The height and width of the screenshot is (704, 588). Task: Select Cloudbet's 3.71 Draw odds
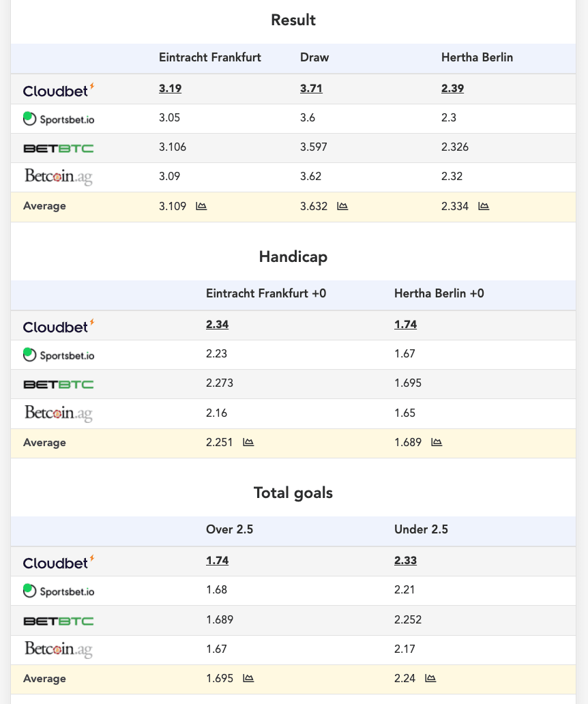[312, 89]
